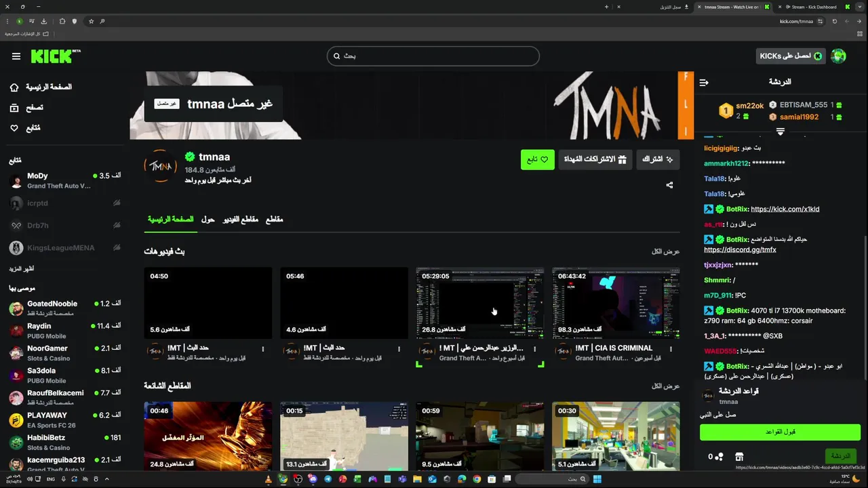Open KingsLeagueMENA channel in sidebar
Viewport: 868px width, 488px height.
(x=65, y=247)
